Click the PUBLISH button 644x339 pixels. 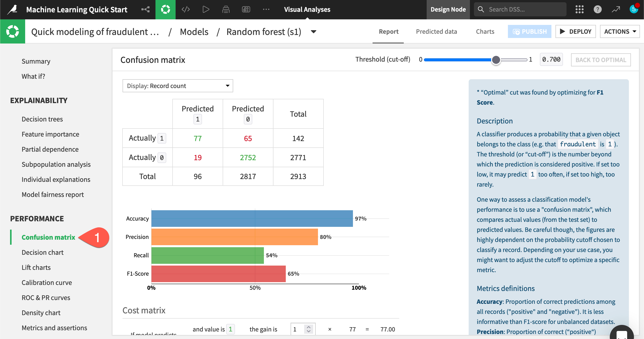pyautogui.click(x=530, y=31)
